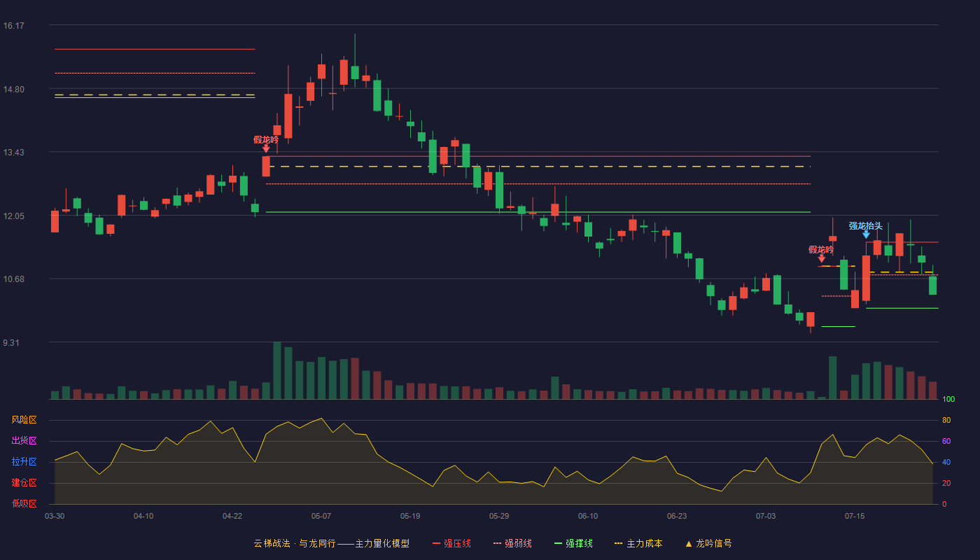Toggle the 强弱线 legend item

512,543
